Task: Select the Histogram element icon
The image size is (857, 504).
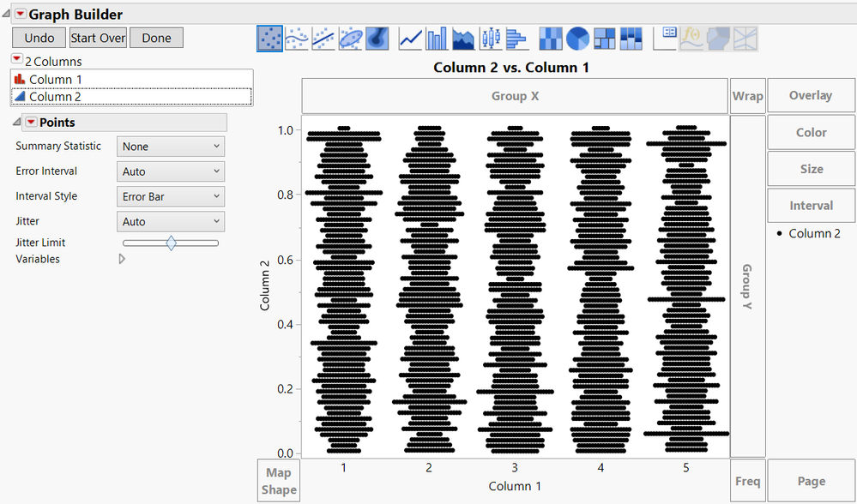Action: 517,39
